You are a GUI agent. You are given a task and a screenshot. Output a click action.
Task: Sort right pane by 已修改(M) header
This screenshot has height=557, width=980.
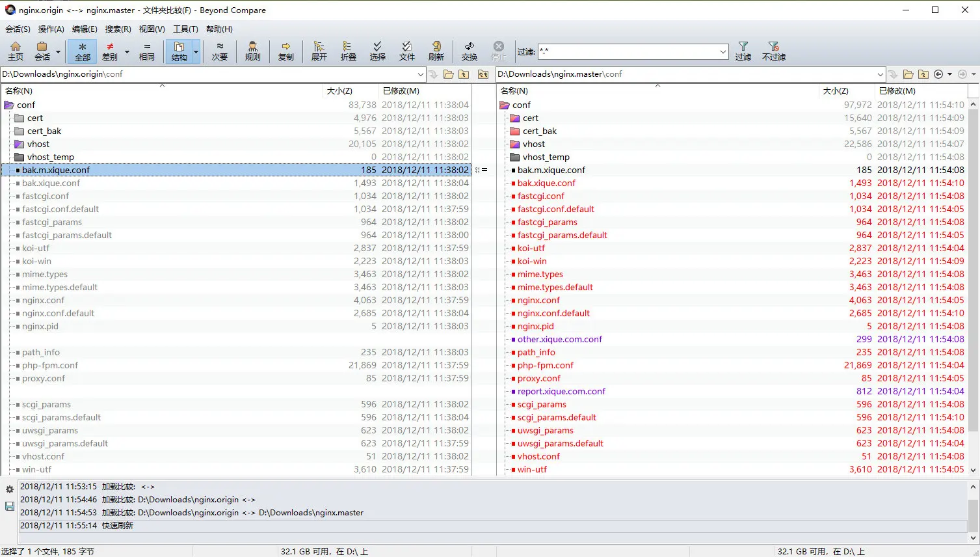[921, 91]
